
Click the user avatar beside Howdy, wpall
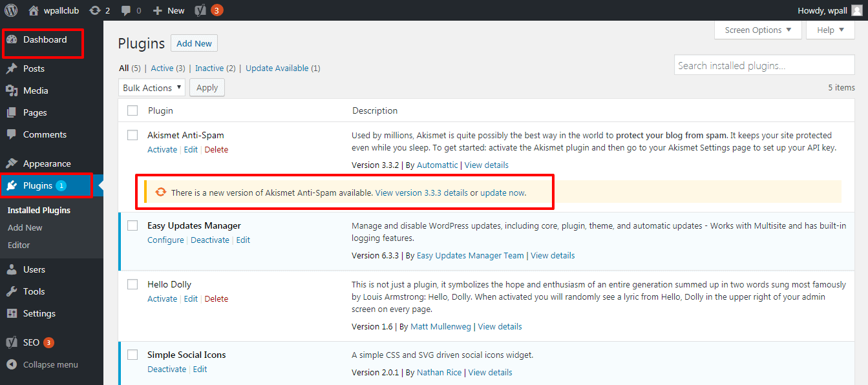click(856, 10)
